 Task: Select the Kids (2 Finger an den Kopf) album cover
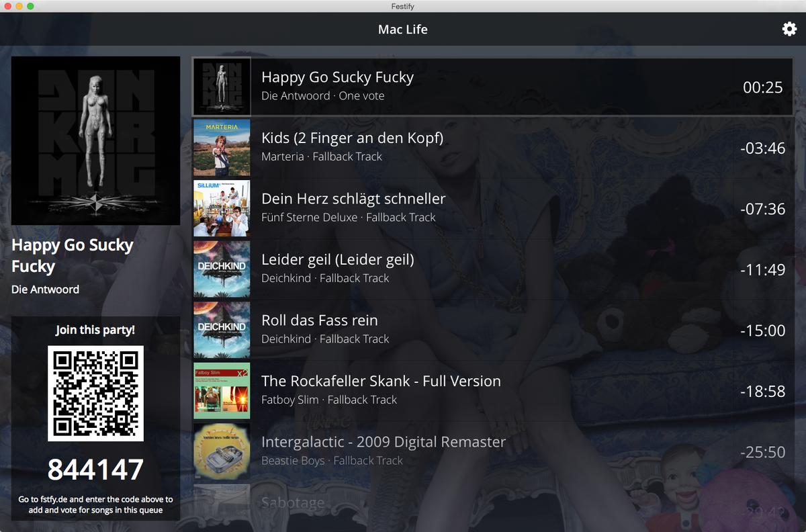click(222, 148)
